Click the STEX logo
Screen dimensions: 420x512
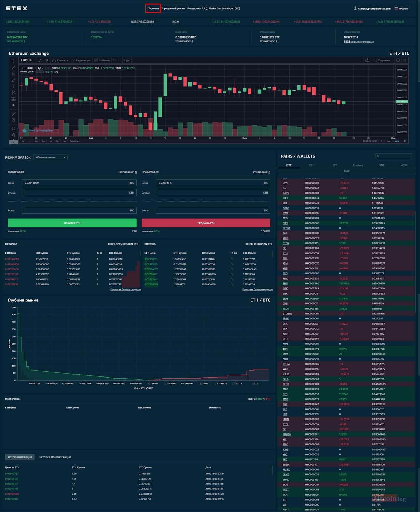tap(17, 8)
